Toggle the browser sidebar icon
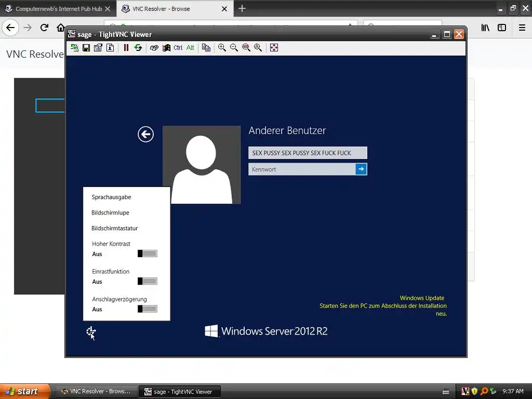Screen dimensions: 532x399 click(502, 28)
